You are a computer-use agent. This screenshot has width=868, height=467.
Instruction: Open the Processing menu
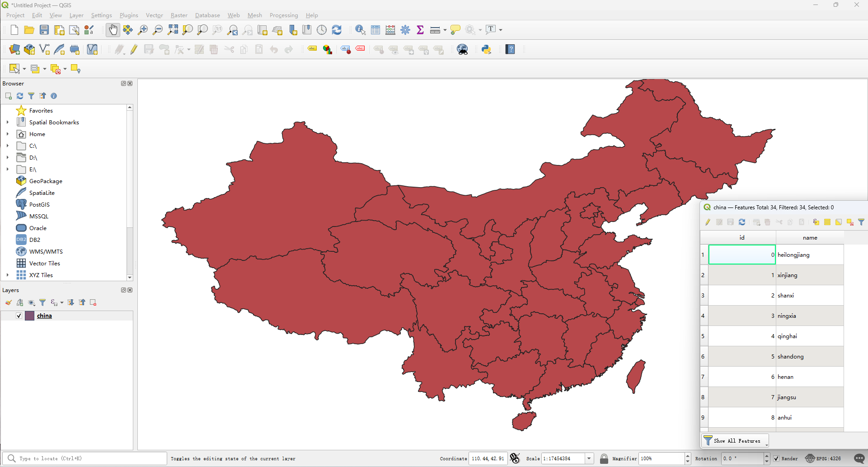(x=284, y=15)
